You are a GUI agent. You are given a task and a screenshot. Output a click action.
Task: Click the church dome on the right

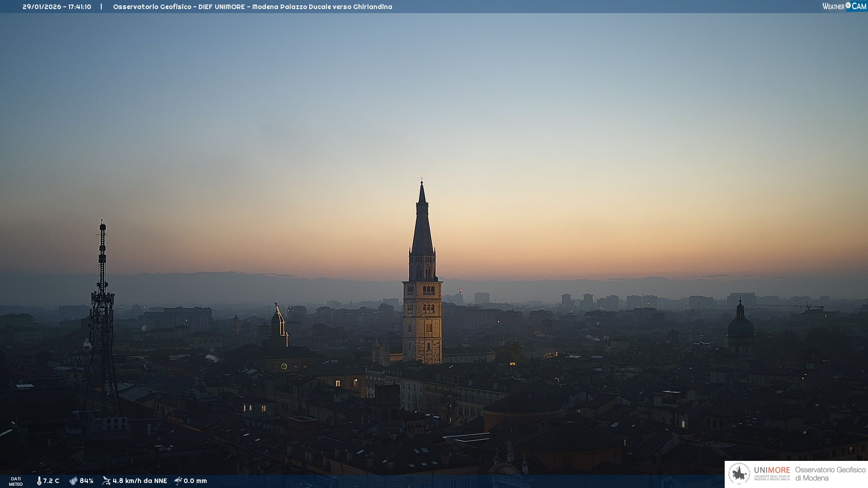tap(741, 325)
